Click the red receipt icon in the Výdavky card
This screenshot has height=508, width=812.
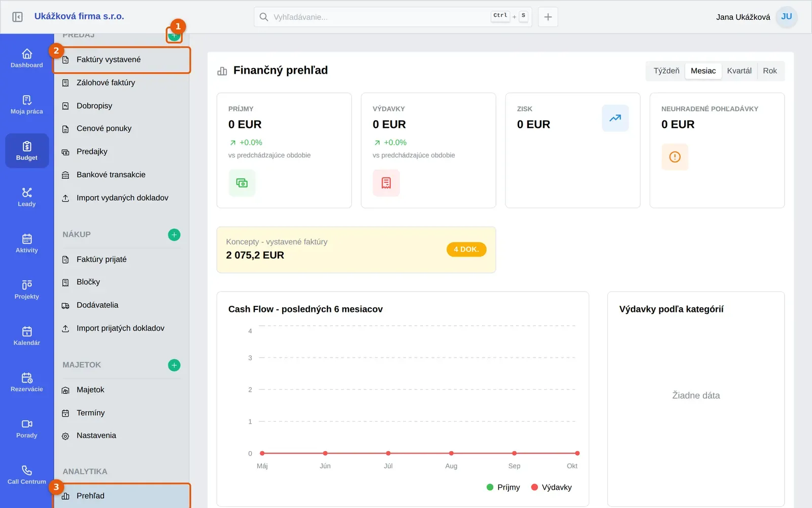click(386, 183)
